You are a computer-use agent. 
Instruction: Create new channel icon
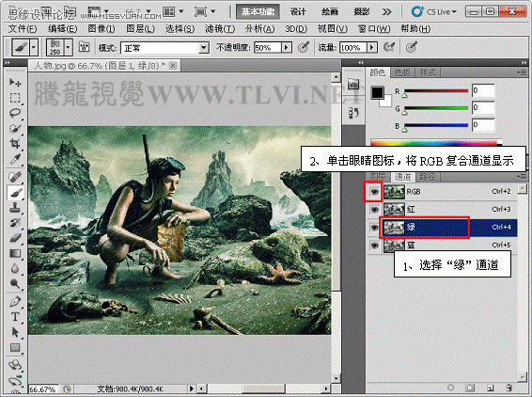pyautogui.click(x=490, y=388)
